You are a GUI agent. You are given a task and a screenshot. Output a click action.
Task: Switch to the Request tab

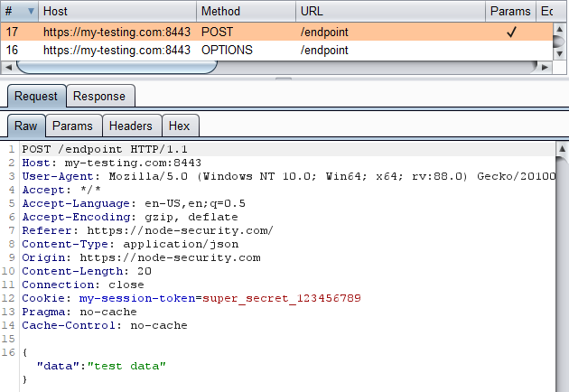(35, 96)
